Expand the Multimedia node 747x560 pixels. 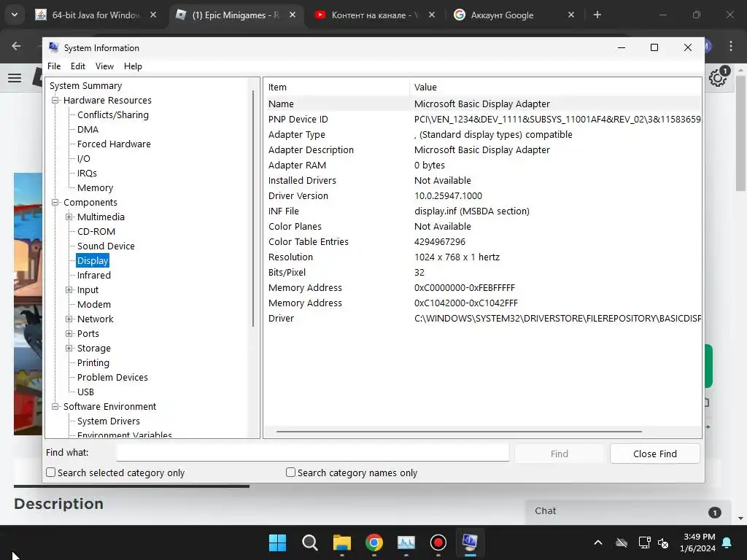click(69, 217)
